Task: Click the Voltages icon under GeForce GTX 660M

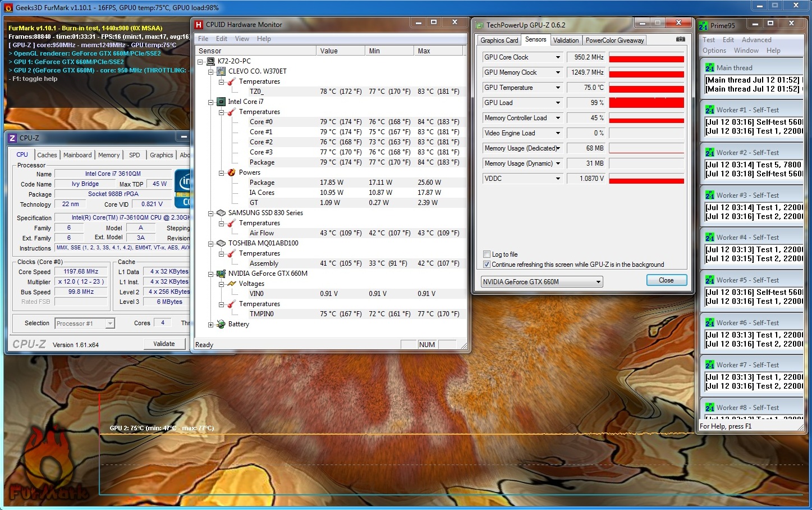Action: 232,284
